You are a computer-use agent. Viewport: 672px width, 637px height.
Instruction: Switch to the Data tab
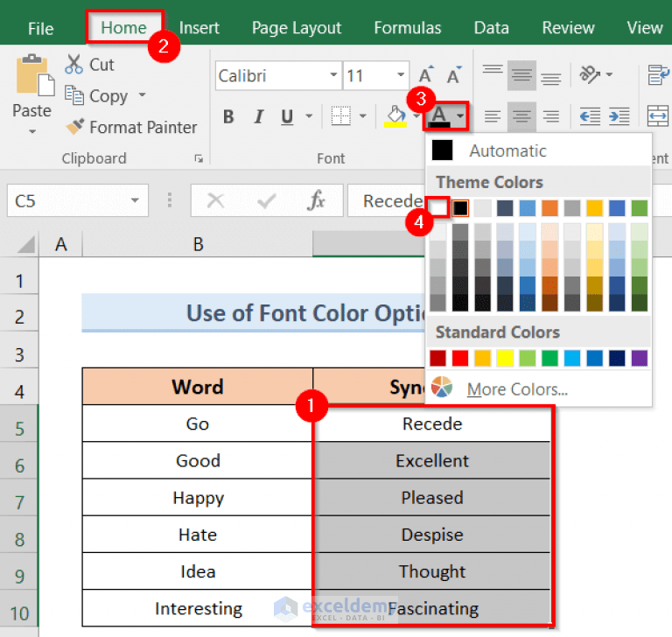(x=492, y=28)
